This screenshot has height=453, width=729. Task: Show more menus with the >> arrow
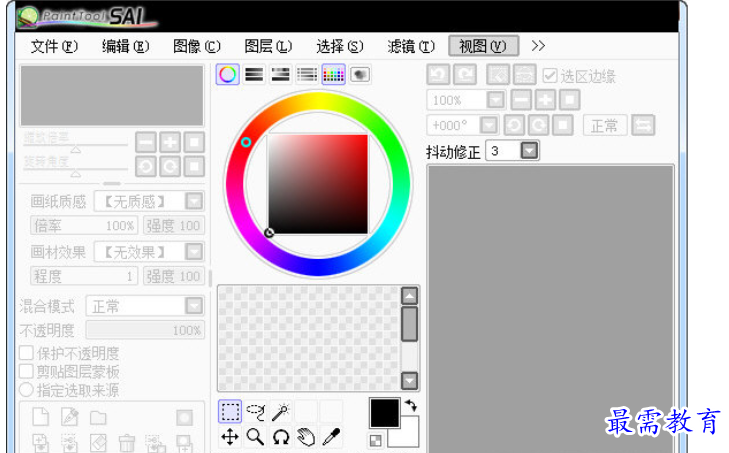(x=538, y=46)
